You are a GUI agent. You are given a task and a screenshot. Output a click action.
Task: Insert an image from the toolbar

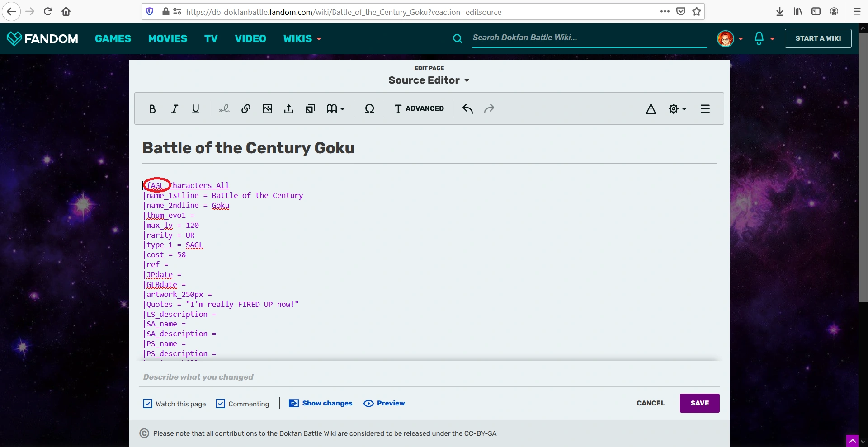point(267,109)
